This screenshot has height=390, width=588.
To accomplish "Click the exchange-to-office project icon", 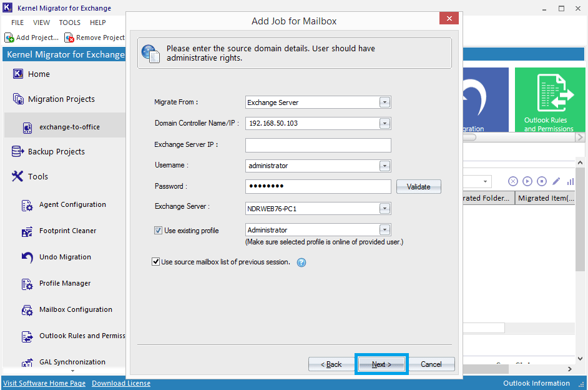I will point(27,127).
